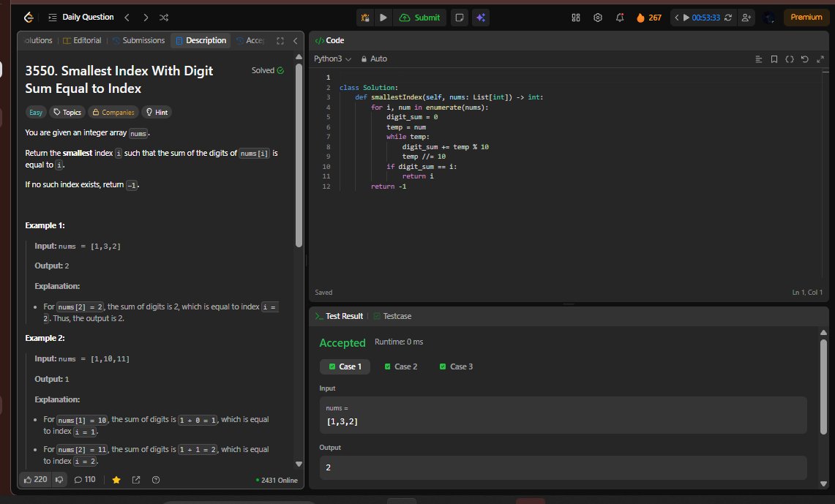
Task: Select Case 3 result
Action: pyautogui.click(x=457, y=366)
